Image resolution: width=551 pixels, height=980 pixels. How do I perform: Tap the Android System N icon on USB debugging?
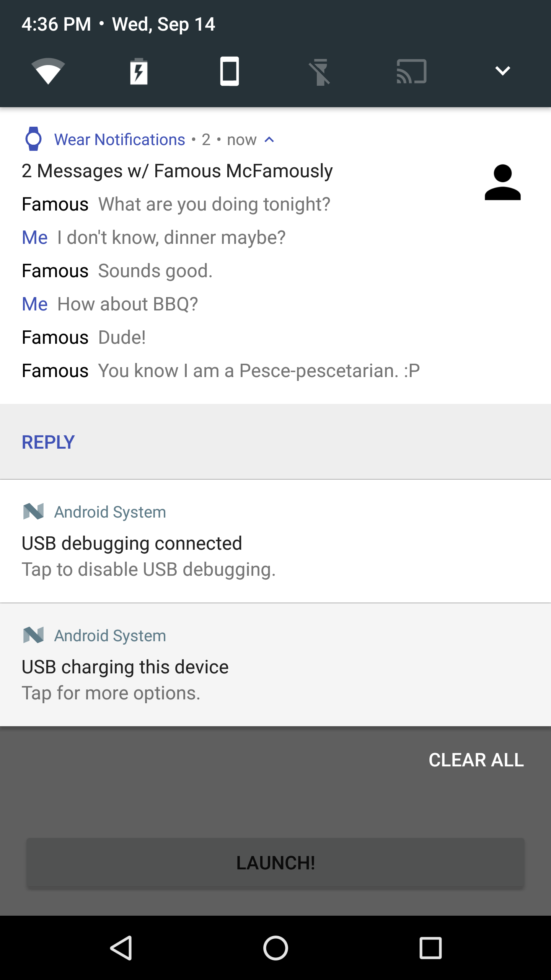[33, 512]
